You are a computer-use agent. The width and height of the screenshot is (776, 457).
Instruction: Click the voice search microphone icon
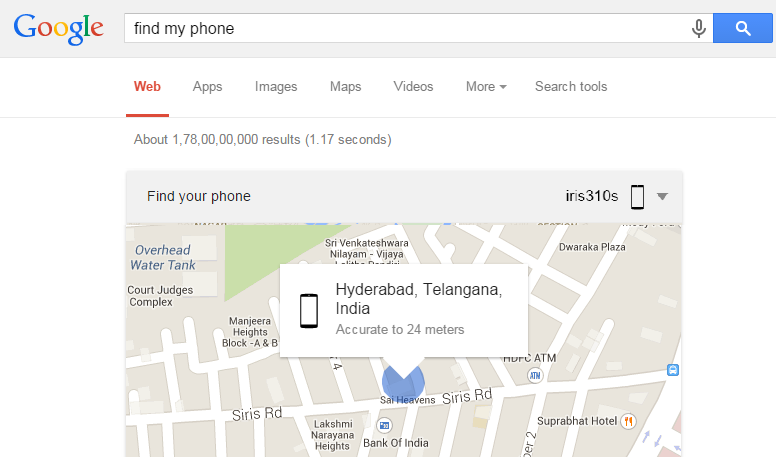(698, 29)
